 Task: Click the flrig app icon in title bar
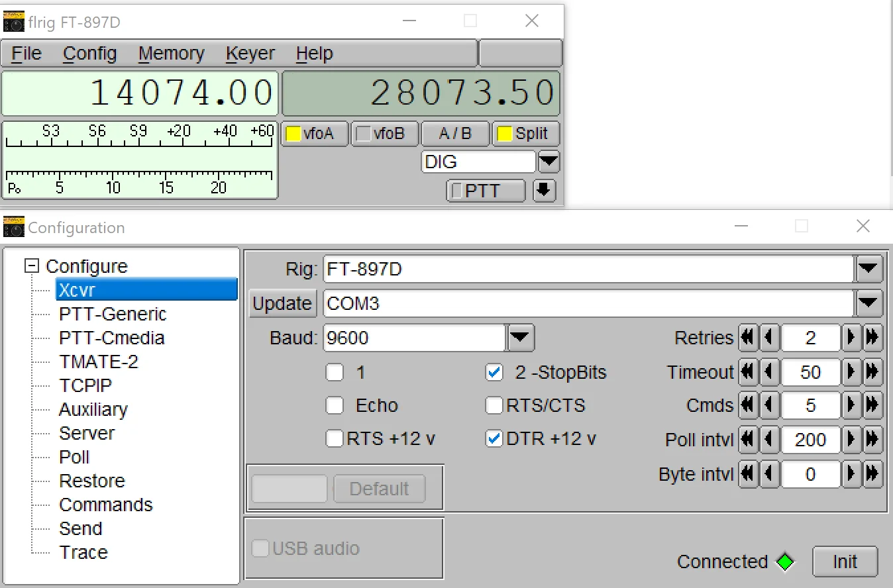(x=14, y=22)
